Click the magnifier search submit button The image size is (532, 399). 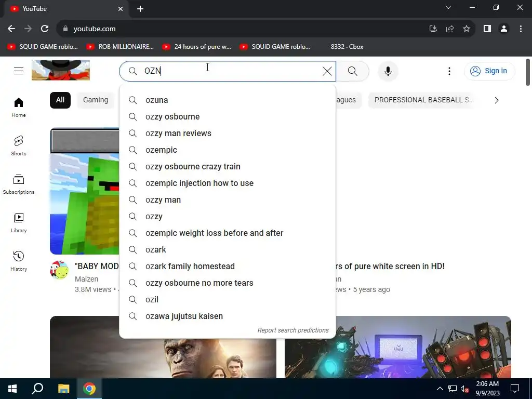tap(353, 71)
